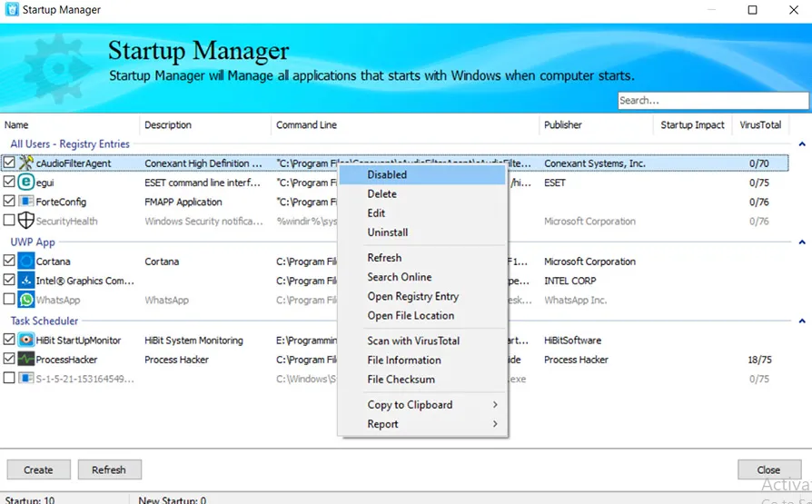The height and width of the screenshot is (504, 812).
Task: Uncheck the cAudioFilterAgent startup checkbox
Action: 9,163
